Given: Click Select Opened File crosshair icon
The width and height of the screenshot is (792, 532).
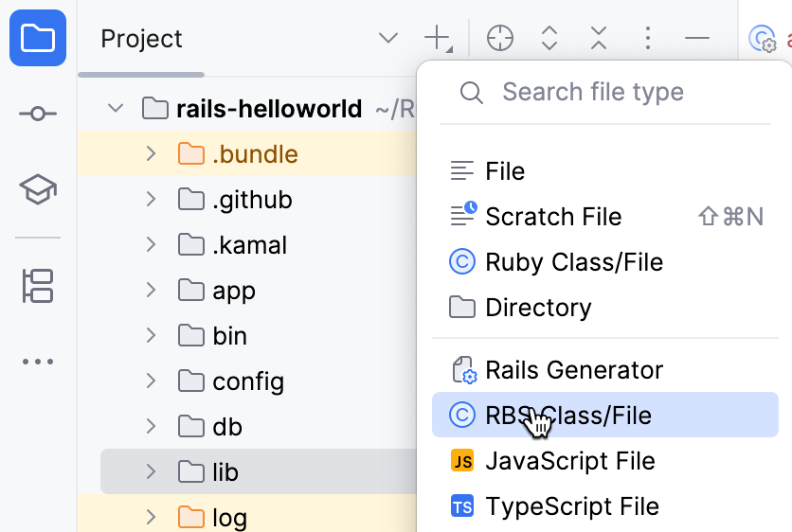Looking at the screenshot, I should [x=499, y=39].
